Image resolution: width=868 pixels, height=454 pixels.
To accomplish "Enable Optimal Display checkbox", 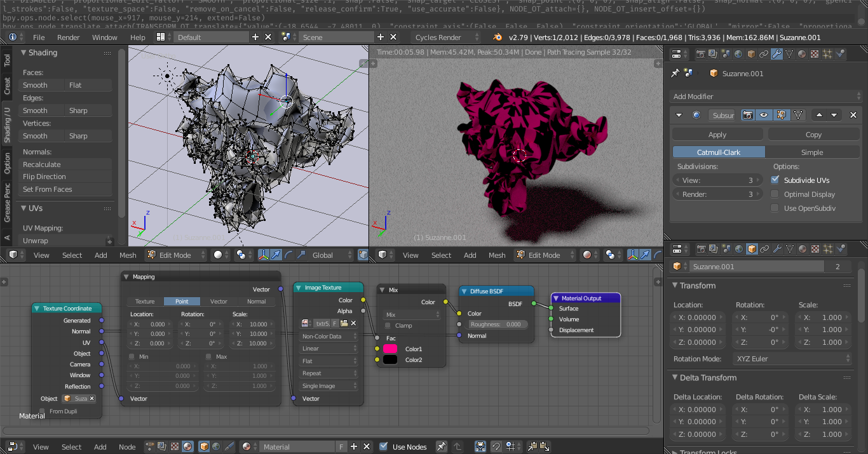I will coord(775,194).
